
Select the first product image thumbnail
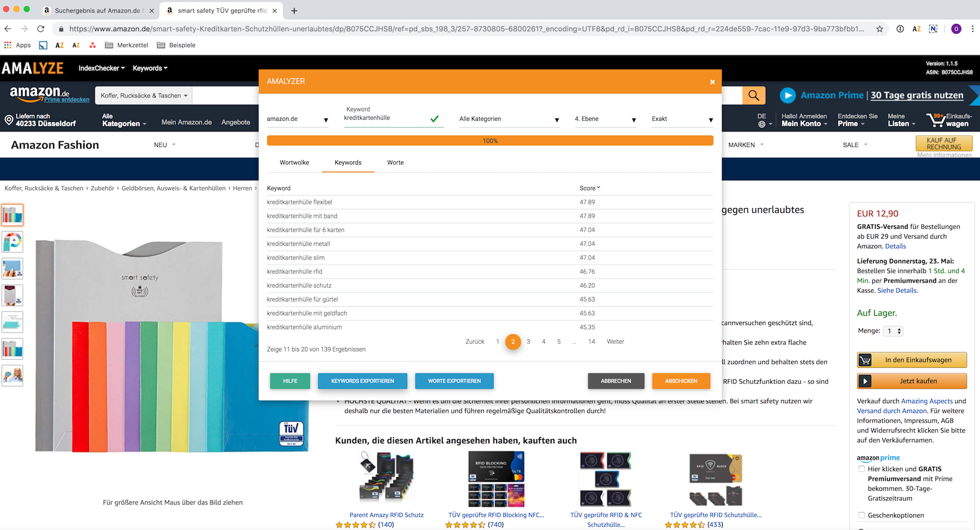pos(12,215)
